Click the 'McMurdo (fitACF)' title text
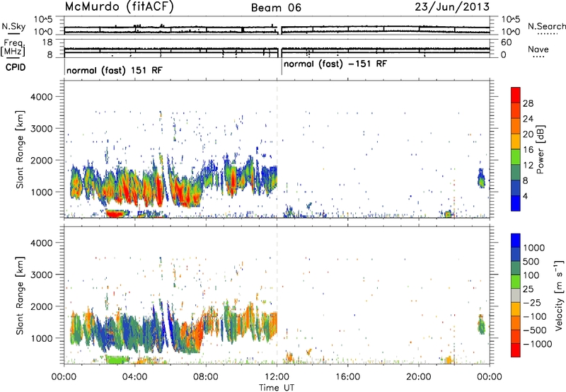Screen dimensions: 566x392 (x=119, y=7)
